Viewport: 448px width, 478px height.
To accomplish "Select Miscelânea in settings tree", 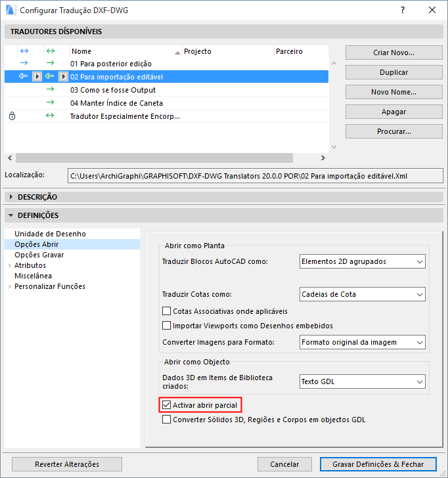I will 33,276.
